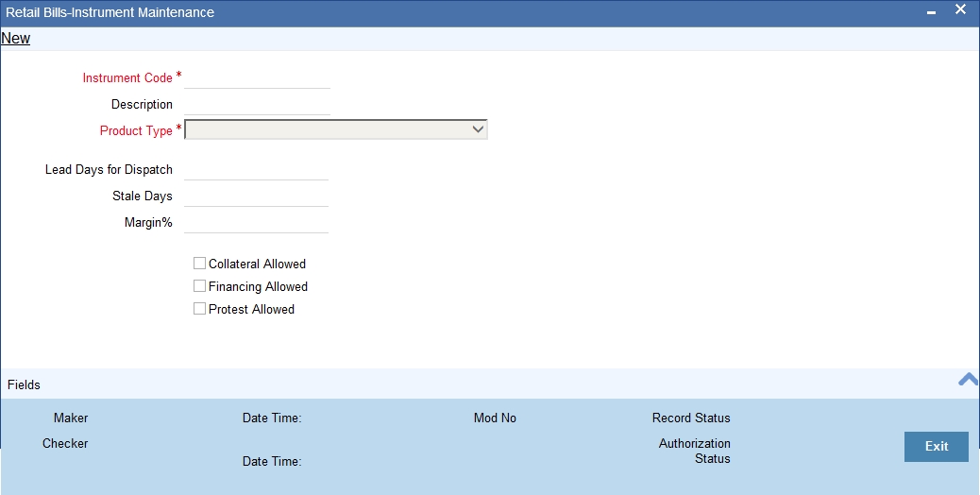Enable the Protest Allowed checkbox
The image size is (980, 495).
pyautogui.click(x=199, y=308)
